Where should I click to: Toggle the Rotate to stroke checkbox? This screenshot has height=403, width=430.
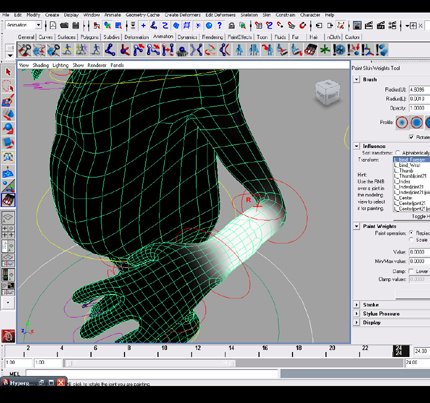(x=412, y=137)
